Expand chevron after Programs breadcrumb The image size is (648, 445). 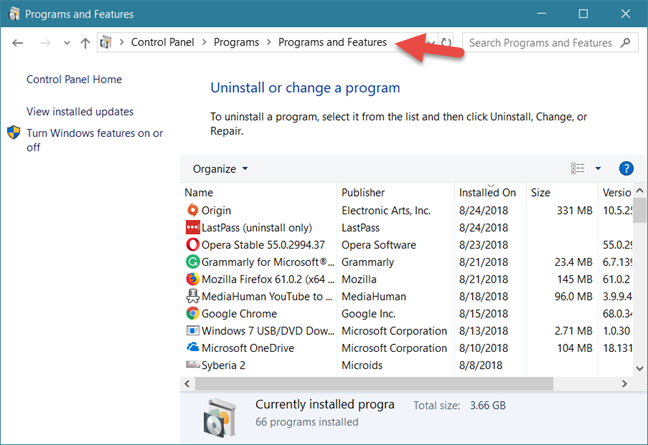point(269,43)
